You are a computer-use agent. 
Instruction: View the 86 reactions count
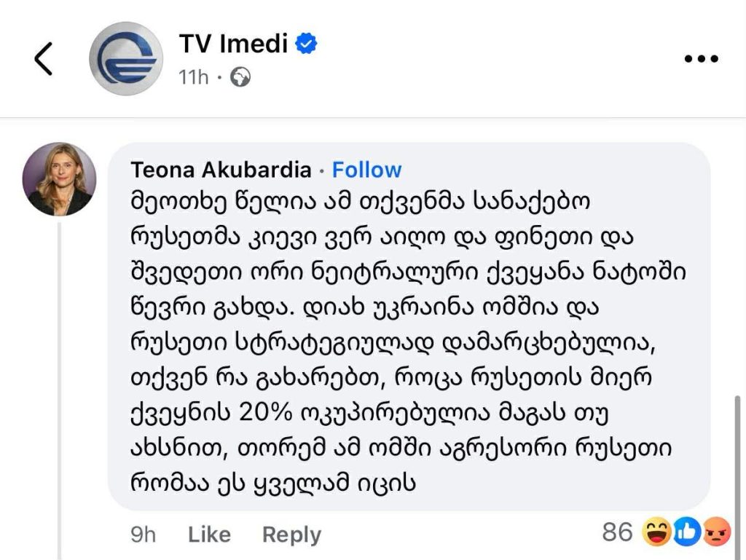click(617, 533)
